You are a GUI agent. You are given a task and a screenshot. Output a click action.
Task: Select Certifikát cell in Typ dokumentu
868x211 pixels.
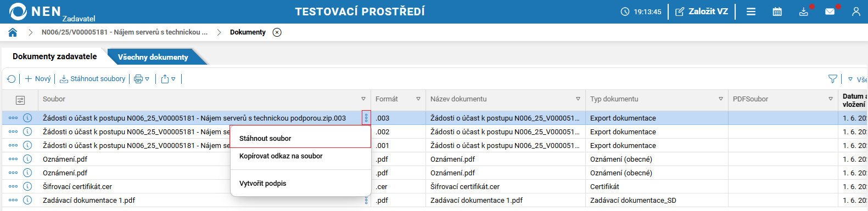657,186
